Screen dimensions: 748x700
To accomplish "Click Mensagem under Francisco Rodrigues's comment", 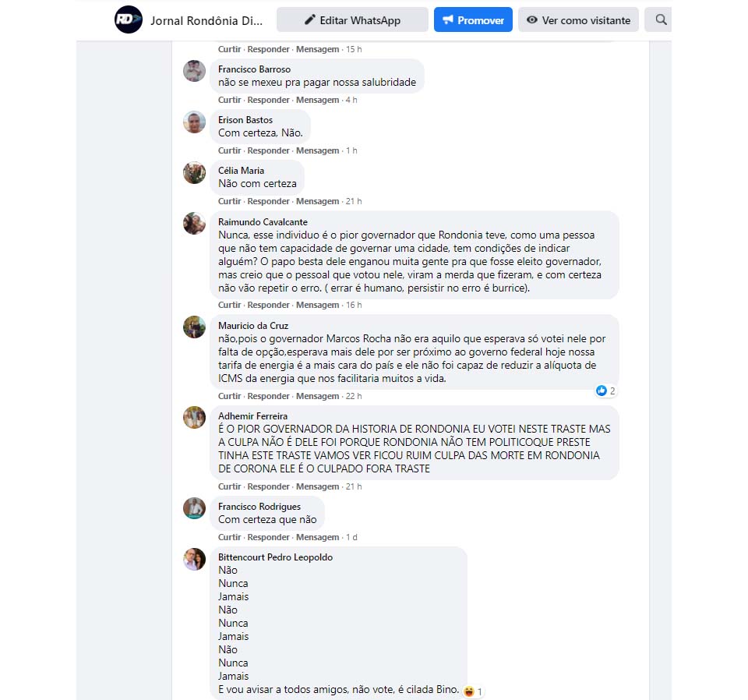I will (x=317, y=537).
